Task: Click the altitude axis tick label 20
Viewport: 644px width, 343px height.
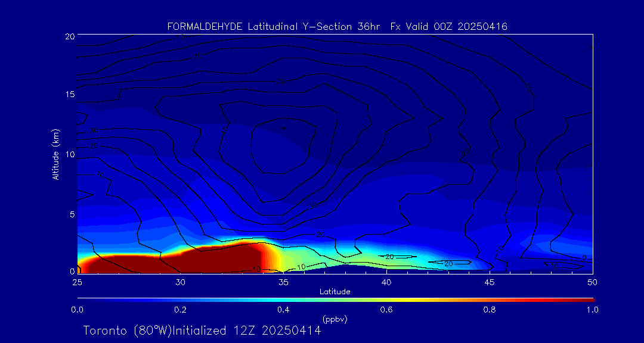Action: pos(69,36)
